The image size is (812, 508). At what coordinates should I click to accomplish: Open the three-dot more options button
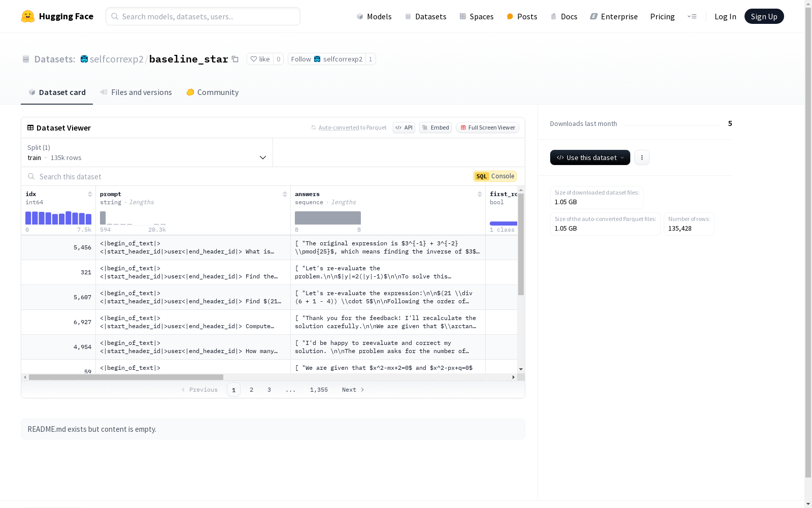click(642, 157)
